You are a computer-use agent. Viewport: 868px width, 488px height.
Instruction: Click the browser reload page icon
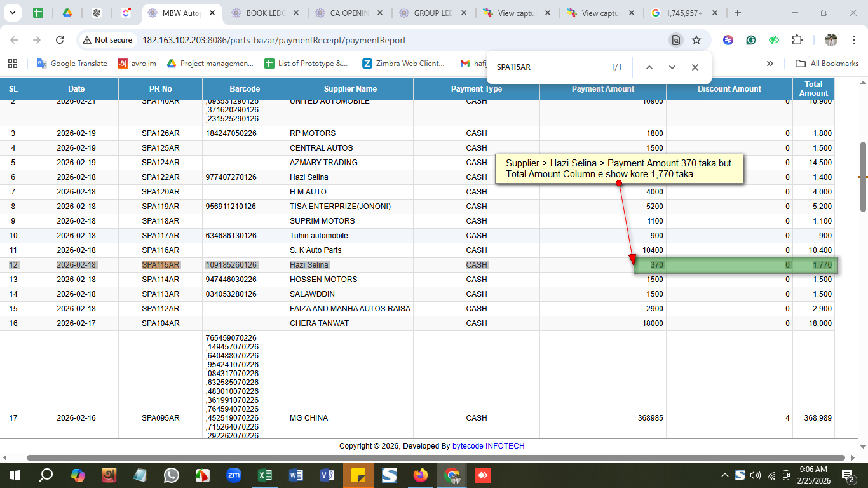coord(60,40)
